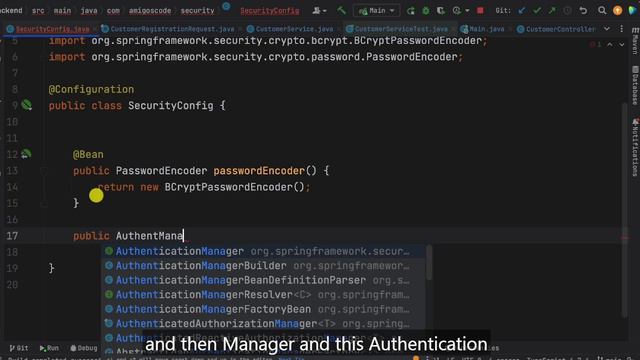Click line number 17 in the gutter
Image resolution: width=640 pixels, height=360 pixels.
pos(12,236)
